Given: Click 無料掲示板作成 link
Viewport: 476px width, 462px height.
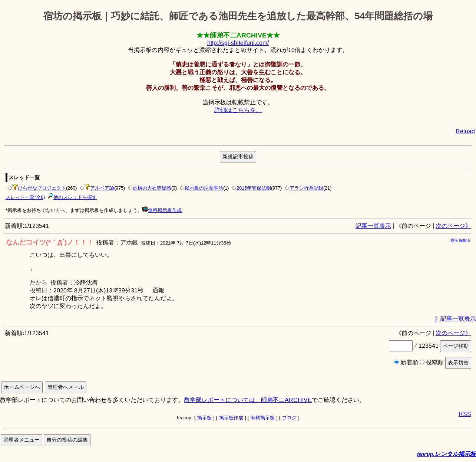Looking at the screenshot, I should coord(165,210).
